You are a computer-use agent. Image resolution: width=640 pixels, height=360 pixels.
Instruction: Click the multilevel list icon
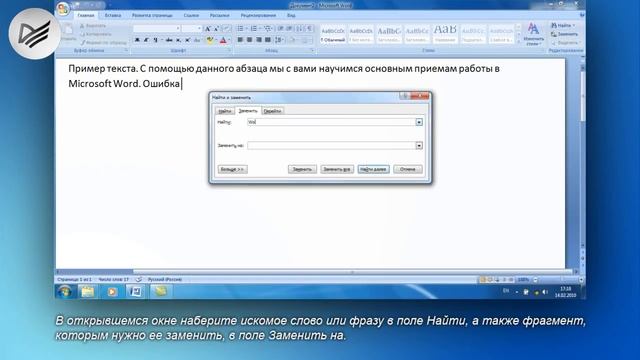coord(268,29)
